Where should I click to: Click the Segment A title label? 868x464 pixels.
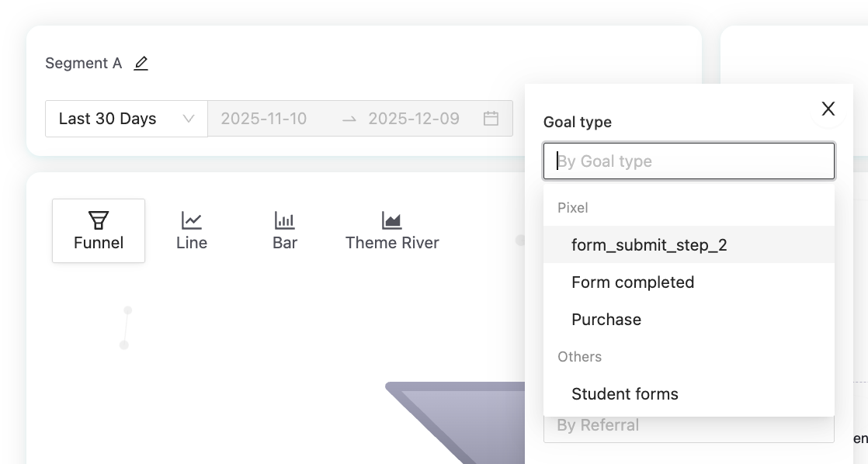pyautogui.click(x=84, y=64)
